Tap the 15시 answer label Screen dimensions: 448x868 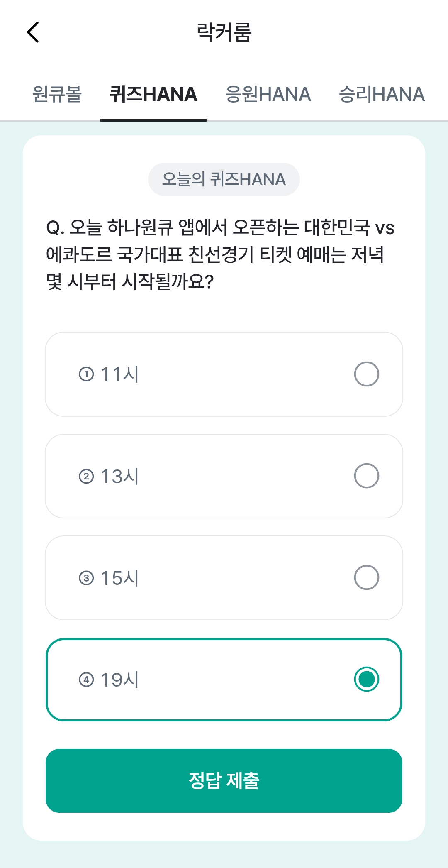click(120, 578)
